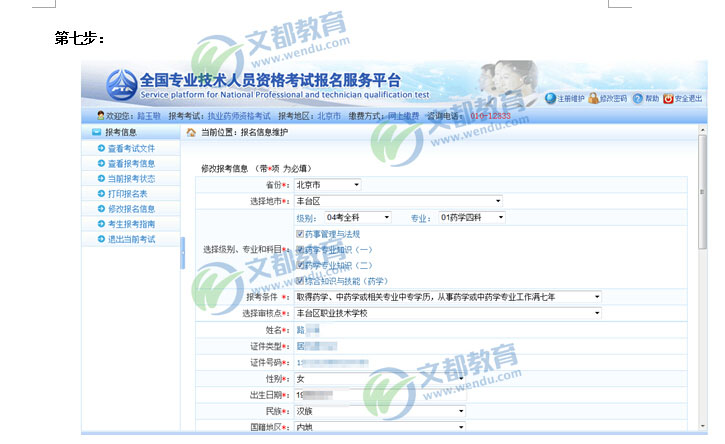Open 修改报名信息 in the sidebar
The height and width of the screenshot is (444, 725).
click(131, 209)
